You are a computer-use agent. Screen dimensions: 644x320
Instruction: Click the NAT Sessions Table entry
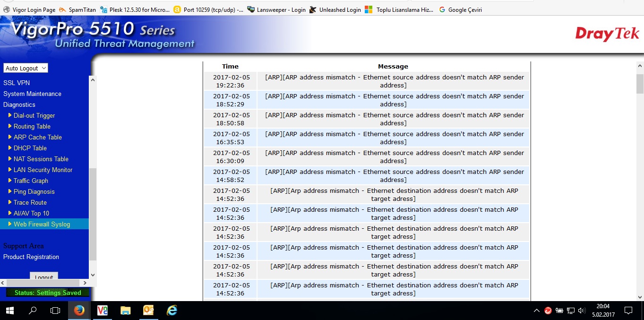[41, 159]
